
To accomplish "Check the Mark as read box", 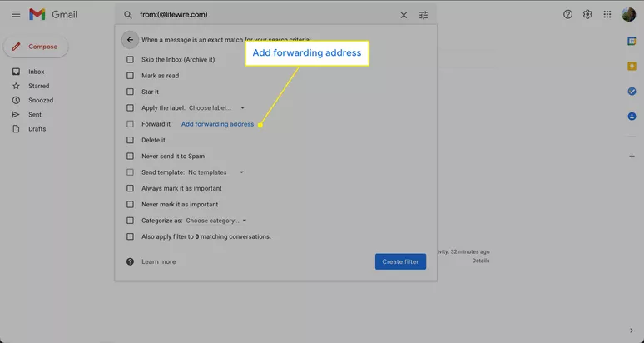I will 130,76.
